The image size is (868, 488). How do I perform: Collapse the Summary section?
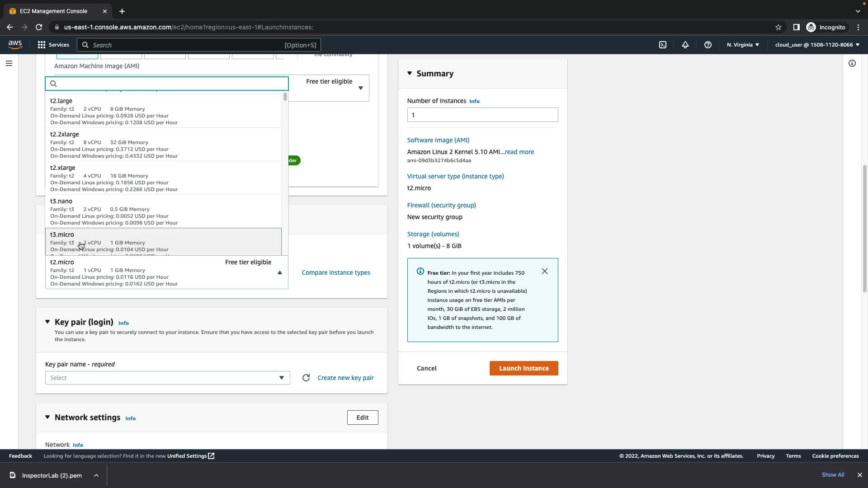tap(410, 73)
